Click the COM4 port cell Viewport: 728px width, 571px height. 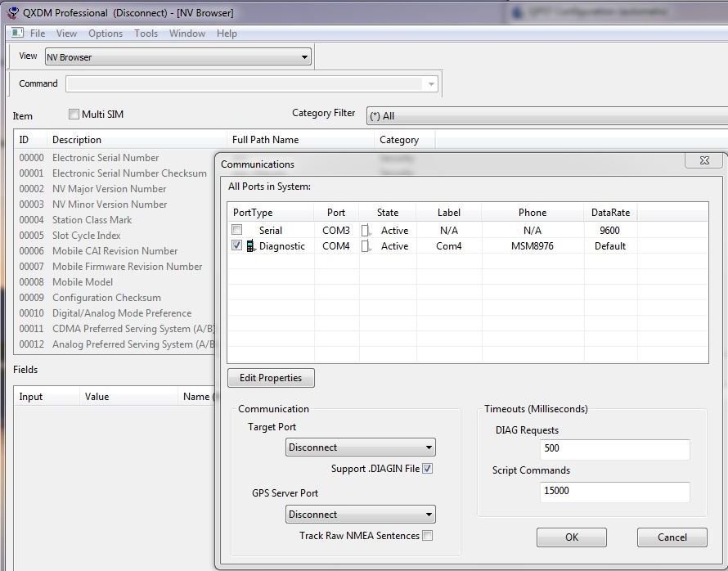[x=336, y=246]
